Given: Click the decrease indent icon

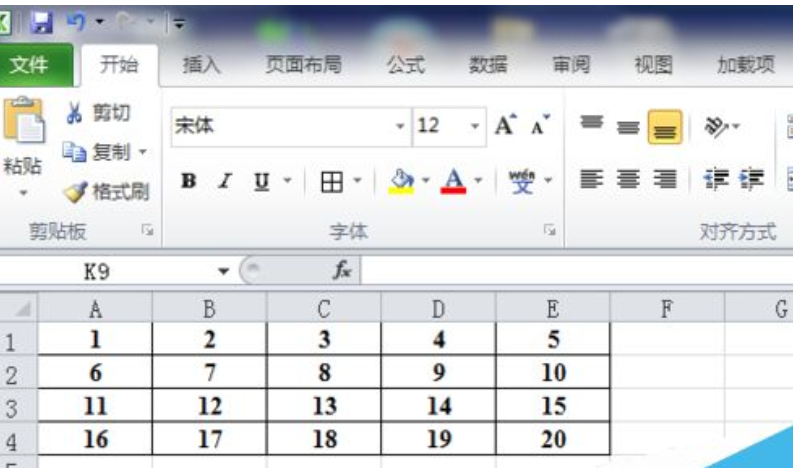Looking at the screenshot, I should pos(716,179).
